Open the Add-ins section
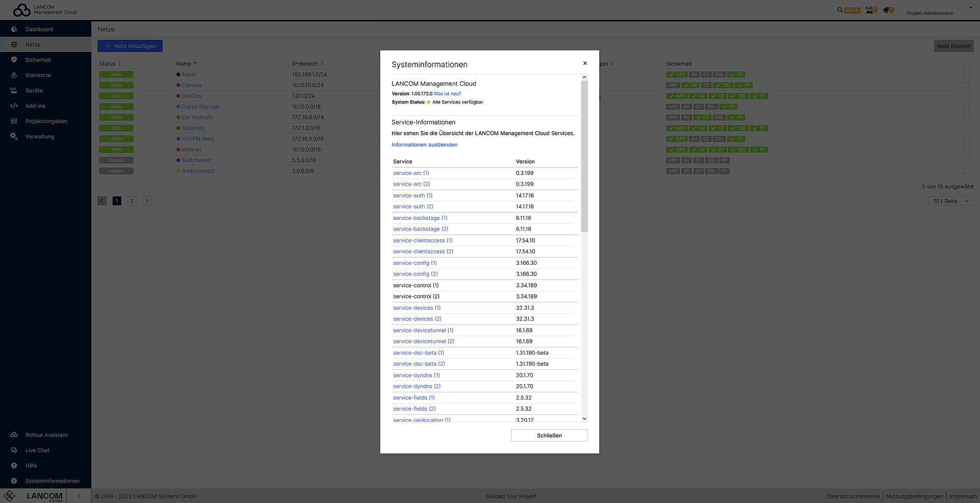 pyautogui.click(x=35, y=106)
